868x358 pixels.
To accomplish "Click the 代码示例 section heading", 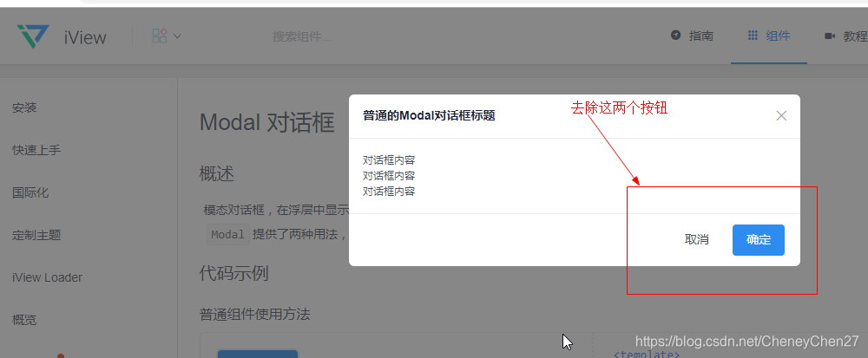I will (233, 273).
